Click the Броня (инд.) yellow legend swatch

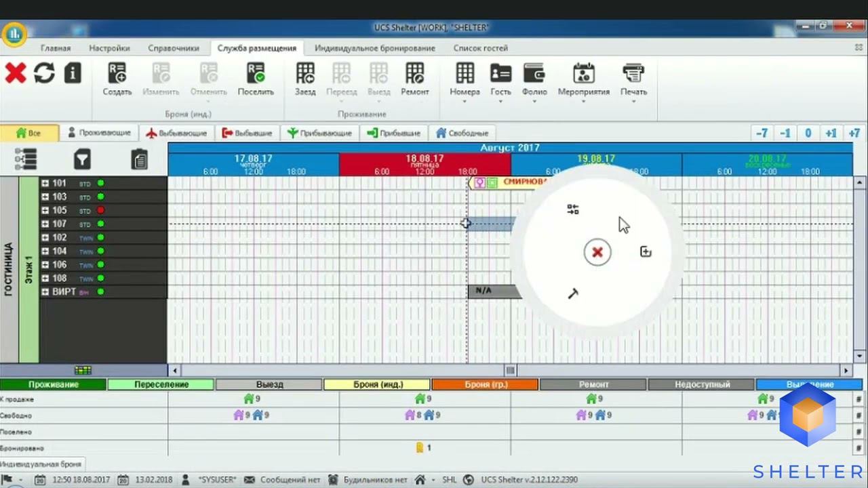tap(377, 384)
